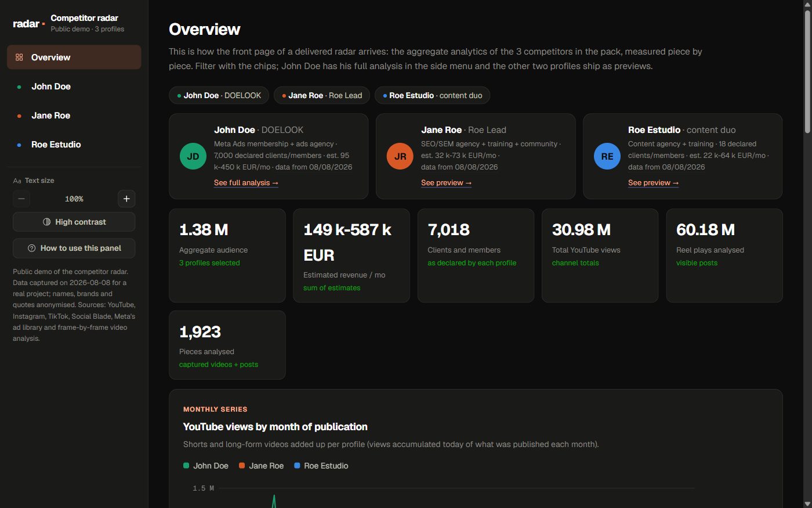Click the orange JR avatar
The width and height of the screenshot is (812, 508).
(400, 156)
